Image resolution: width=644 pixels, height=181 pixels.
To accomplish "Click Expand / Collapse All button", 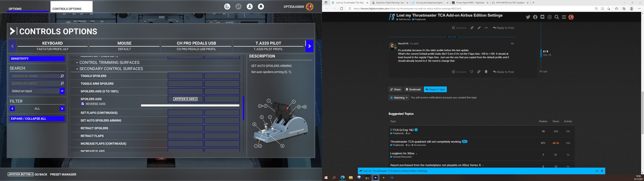I will click(37, 119).
